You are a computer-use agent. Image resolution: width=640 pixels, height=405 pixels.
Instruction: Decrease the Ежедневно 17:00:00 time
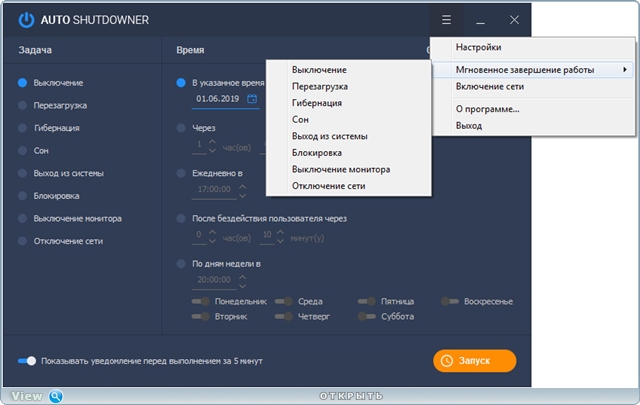point(242,196)
